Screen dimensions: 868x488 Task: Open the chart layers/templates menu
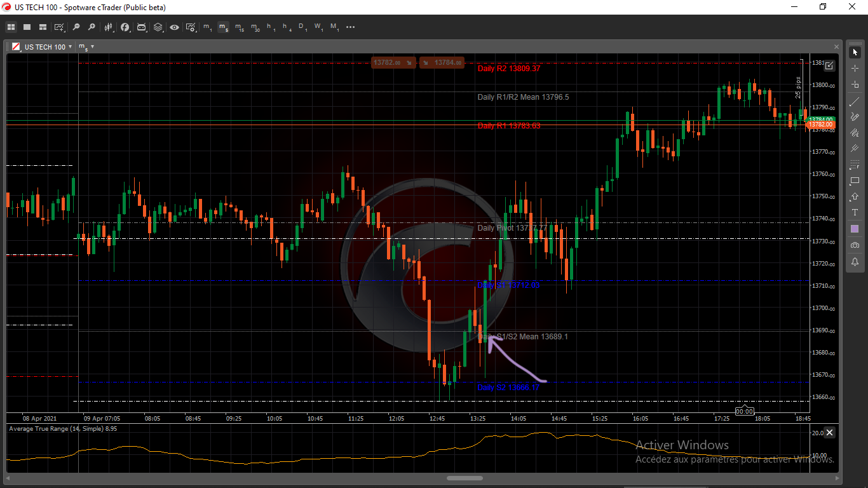(158, 27)
